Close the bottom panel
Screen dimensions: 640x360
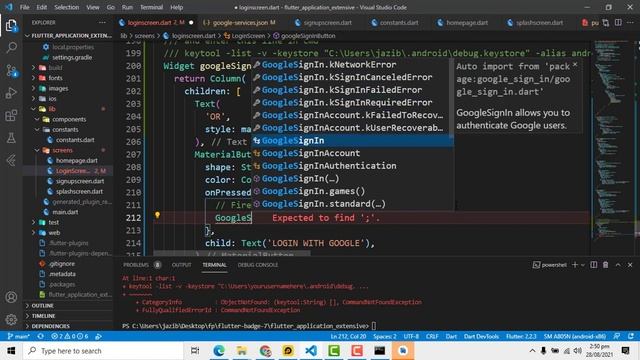[630, 265]
